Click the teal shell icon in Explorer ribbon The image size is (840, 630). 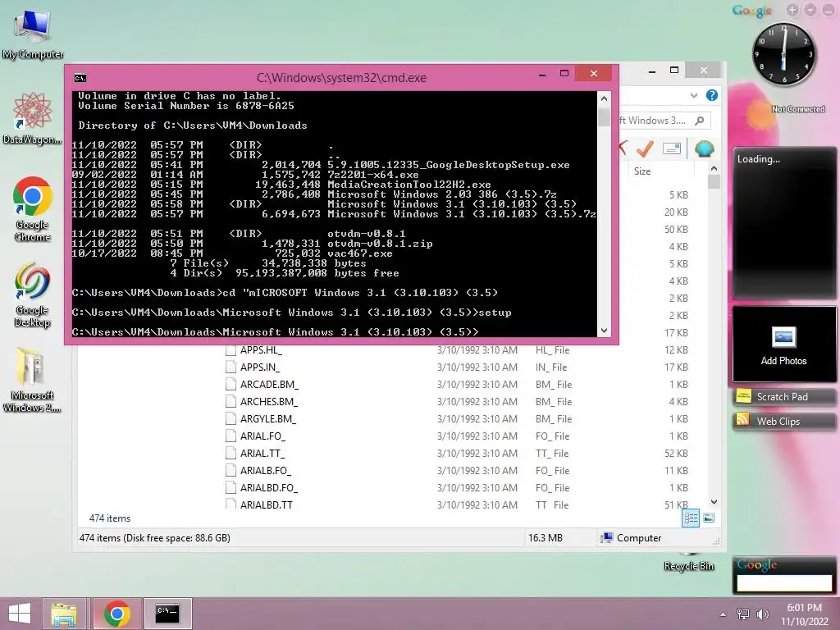coord(704,148)
